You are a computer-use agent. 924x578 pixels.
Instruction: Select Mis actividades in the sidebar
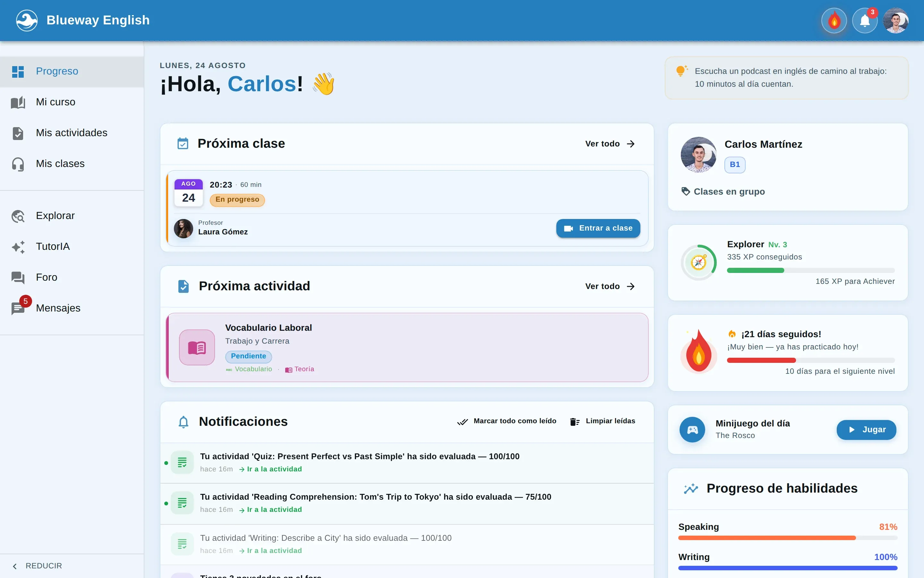72,133
